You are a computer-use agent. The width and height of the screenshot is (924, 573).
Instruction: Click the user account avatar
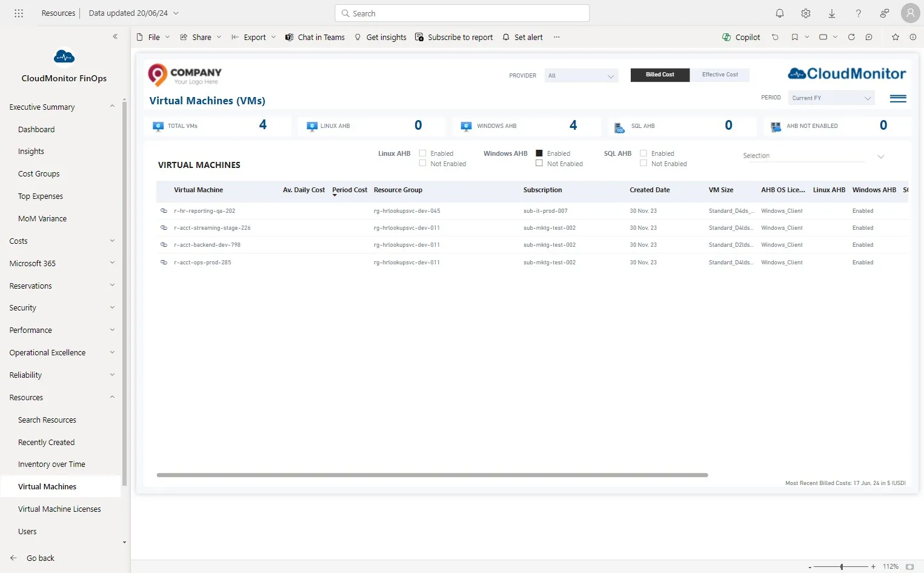click(910, 13)
